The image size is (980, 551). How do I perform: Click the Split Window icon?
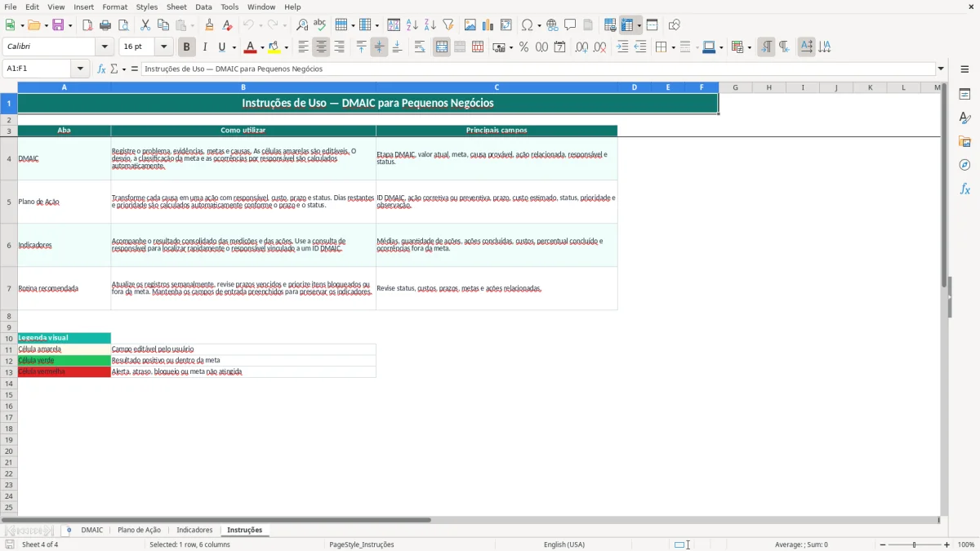(652, 25)
